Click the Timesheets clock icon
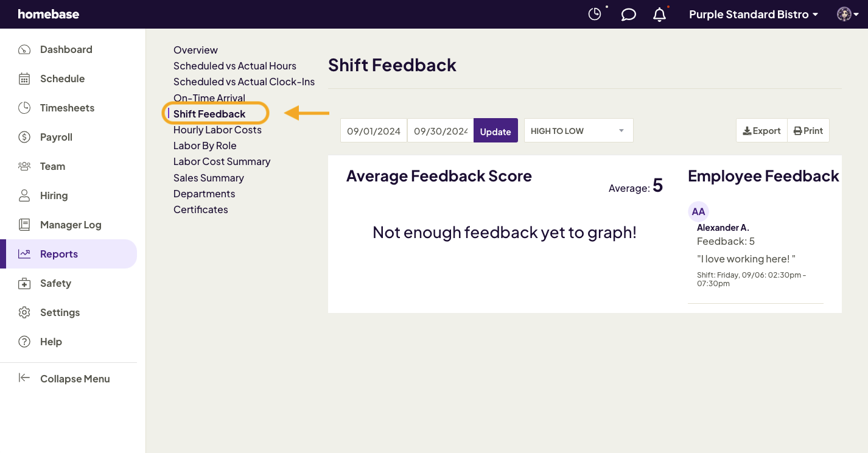The image size is (868, 453). tap(24, 108)
